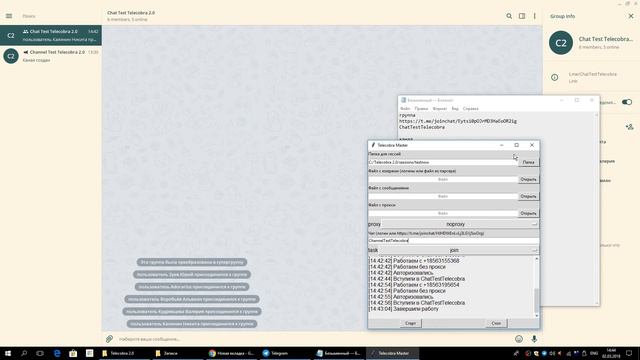Open the t.me/ChatTestTelecobra group link
The height and width of the screenshot is (360, 640).
click(593, 74)
